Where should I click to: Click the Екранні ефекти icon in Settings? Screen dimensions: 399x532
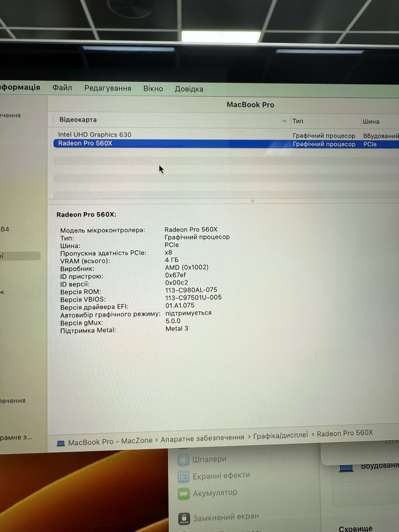coord(184,477)
